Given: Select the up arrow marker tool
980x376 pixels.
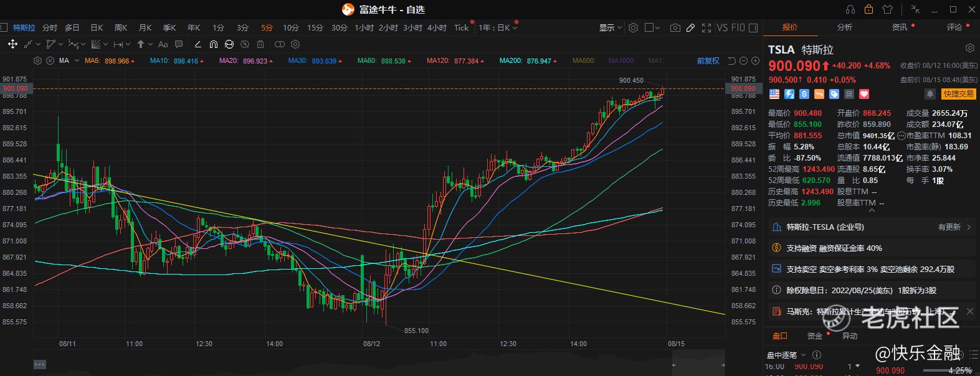Looking at the screenshot, I should (141, 44).
